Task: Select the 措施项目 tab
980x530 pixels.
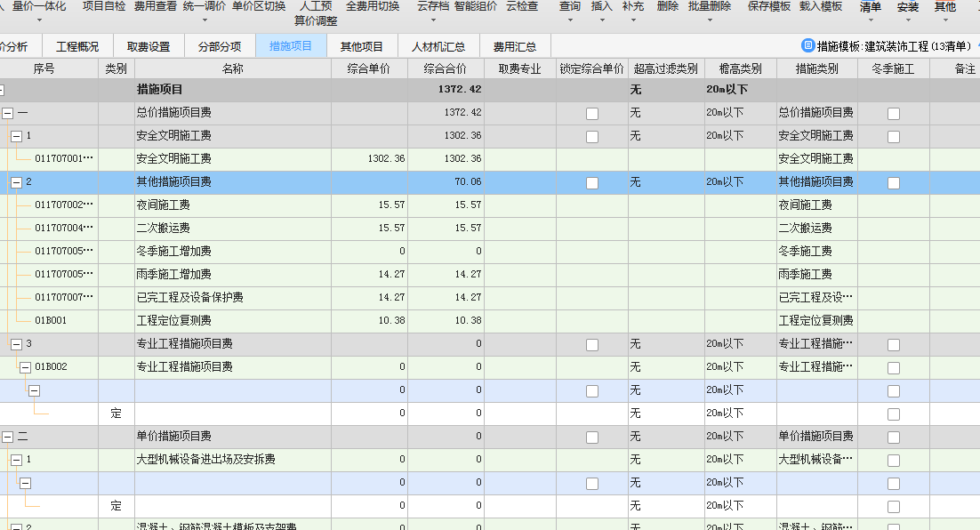Action: [x=291, y=46]
